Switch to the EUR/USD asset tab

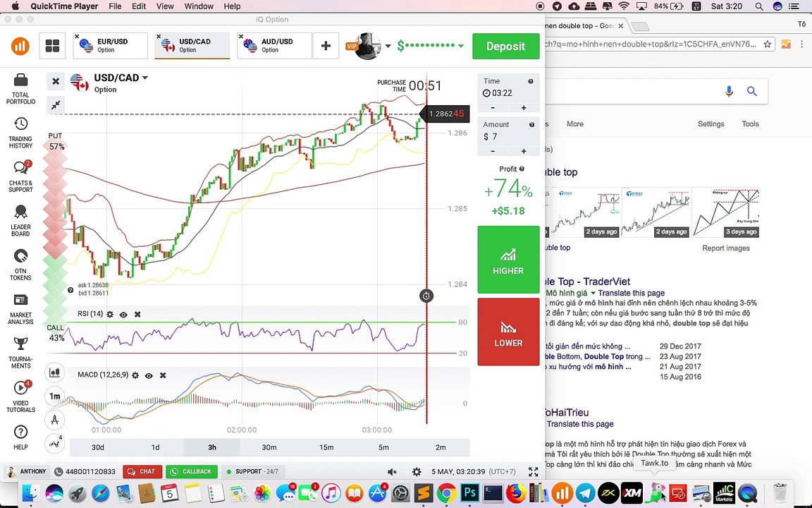click(110, 46)
